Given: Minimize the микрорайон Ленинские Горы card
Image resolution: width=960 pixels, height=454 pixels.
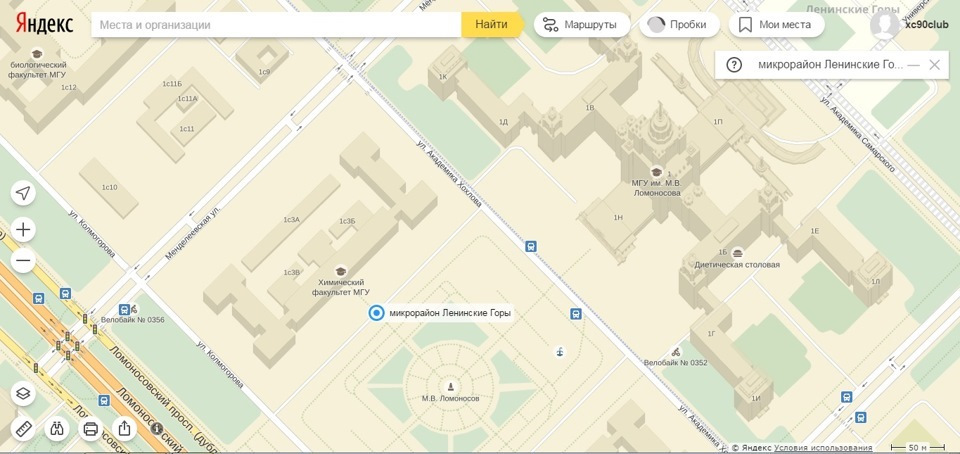Looking at the screenshot, I should (x=913, y=65).
